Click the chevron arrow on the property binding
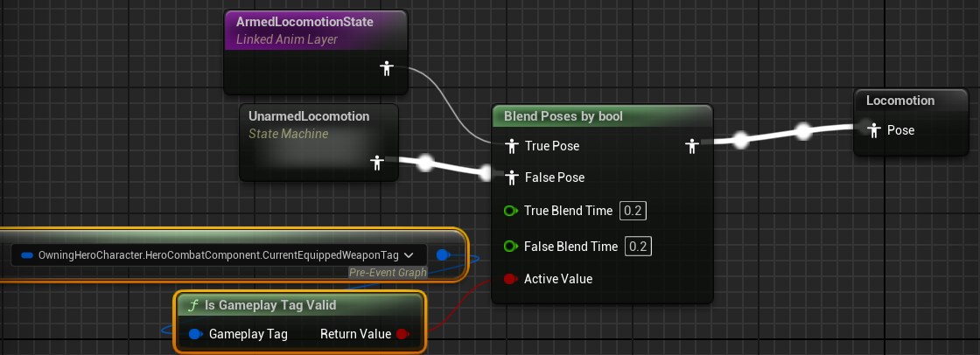This screenshot has width=980, height=355. point(411,255)
